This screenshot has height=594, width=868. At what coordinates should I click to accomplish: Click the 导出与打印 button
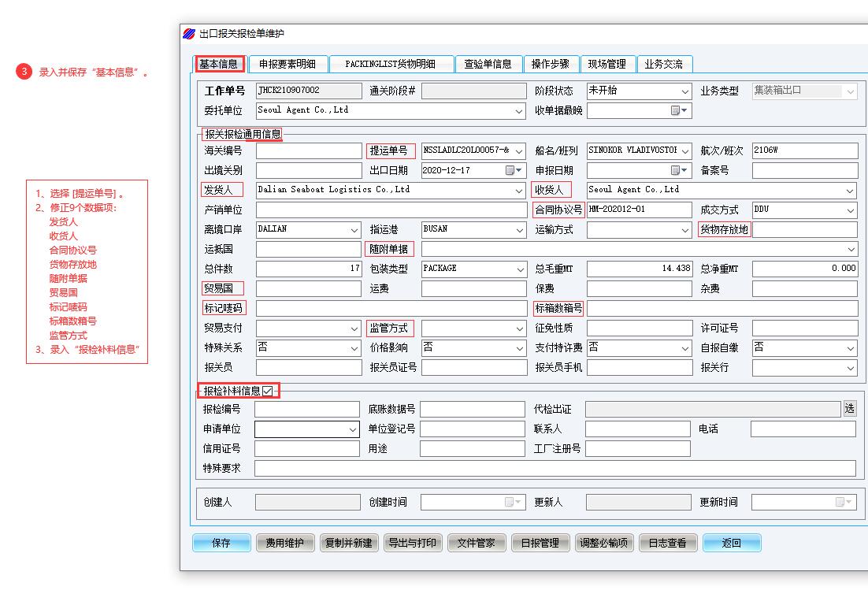[x=413, y=543]
